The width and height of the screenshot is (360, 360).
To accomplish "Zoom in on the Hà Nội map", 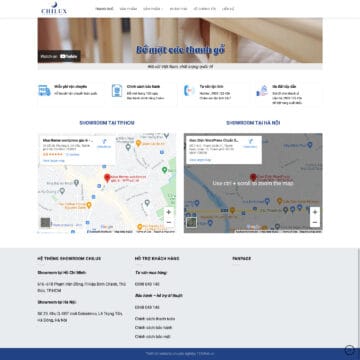I will pyautogui.click(x=315, y=212).
